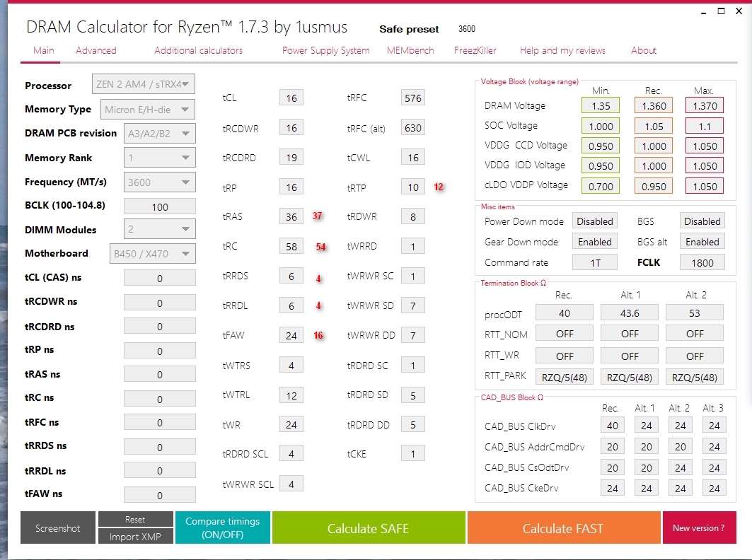The image size is (752, 560).
Task: Check for New version button
Action: [699, 528]
